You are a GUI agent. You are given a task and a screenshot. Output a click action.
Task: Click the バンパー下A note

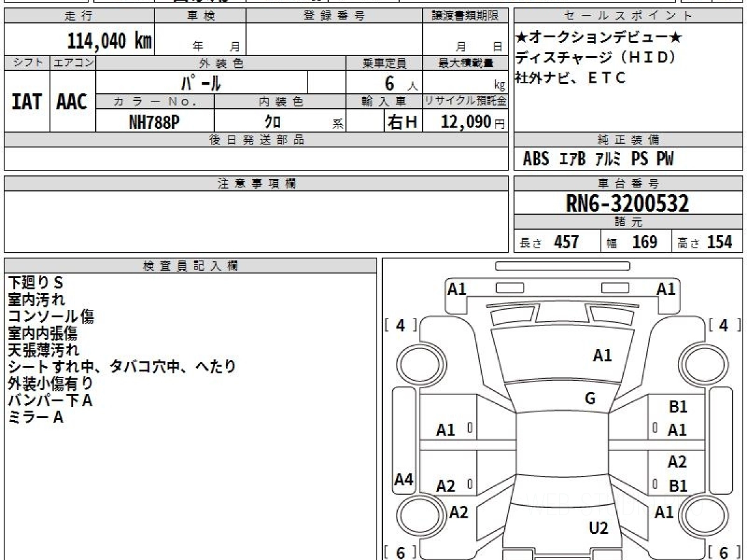[50, 400]
